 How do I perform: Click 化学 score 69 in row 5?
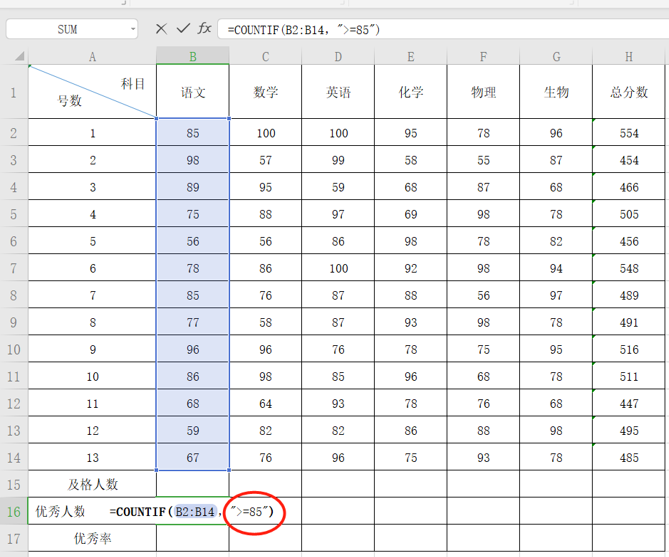tap(411, 214)
